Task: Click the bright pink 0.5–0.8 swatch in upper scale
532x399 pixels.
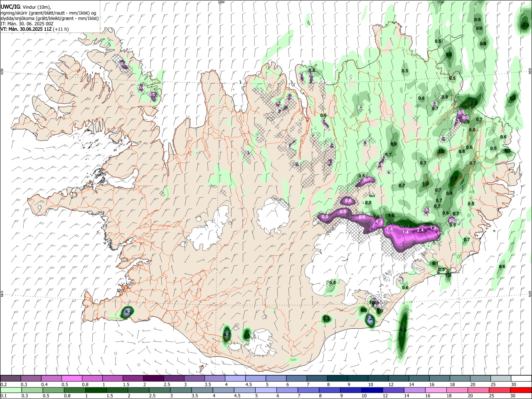Action: [72, 379]
